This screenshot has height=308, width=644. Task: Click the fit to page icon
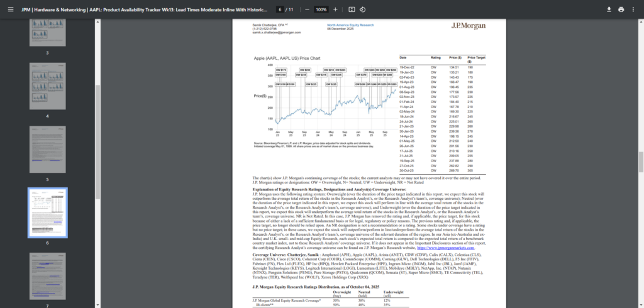coord(352,9)
